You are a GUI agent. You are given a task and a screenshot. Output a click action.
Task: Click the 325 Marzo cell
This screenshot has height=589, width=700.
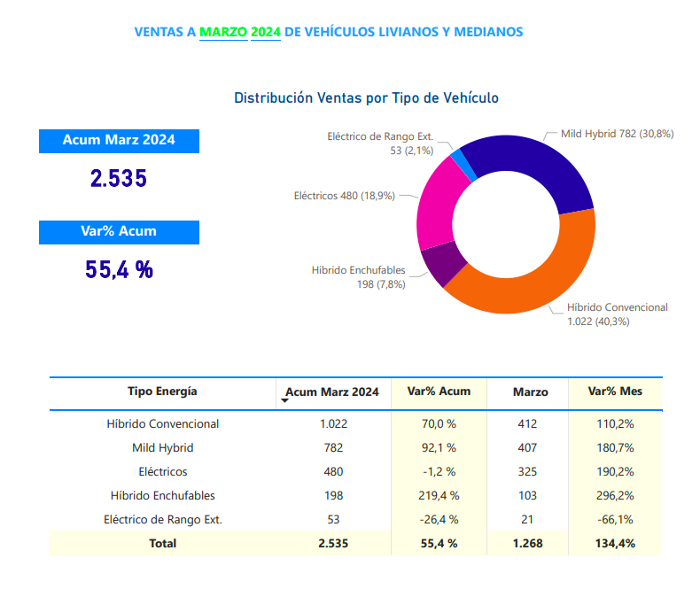click(x=527, y=472)
